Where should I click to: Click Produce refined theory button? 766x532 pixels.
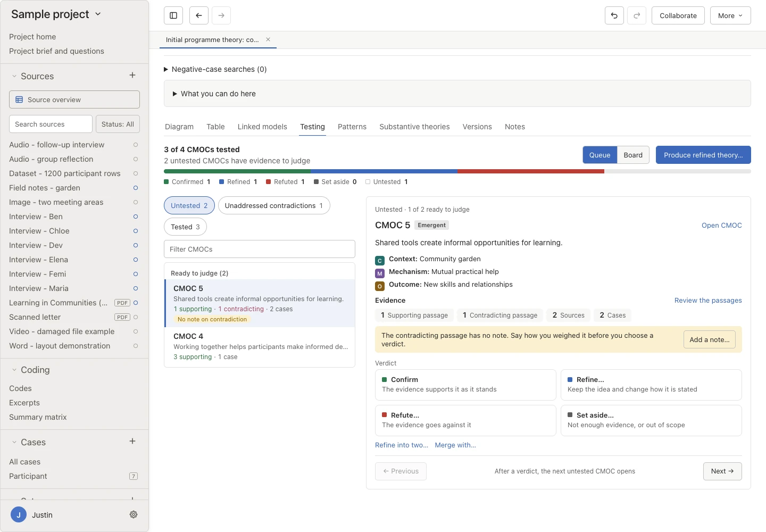[703, 155]
